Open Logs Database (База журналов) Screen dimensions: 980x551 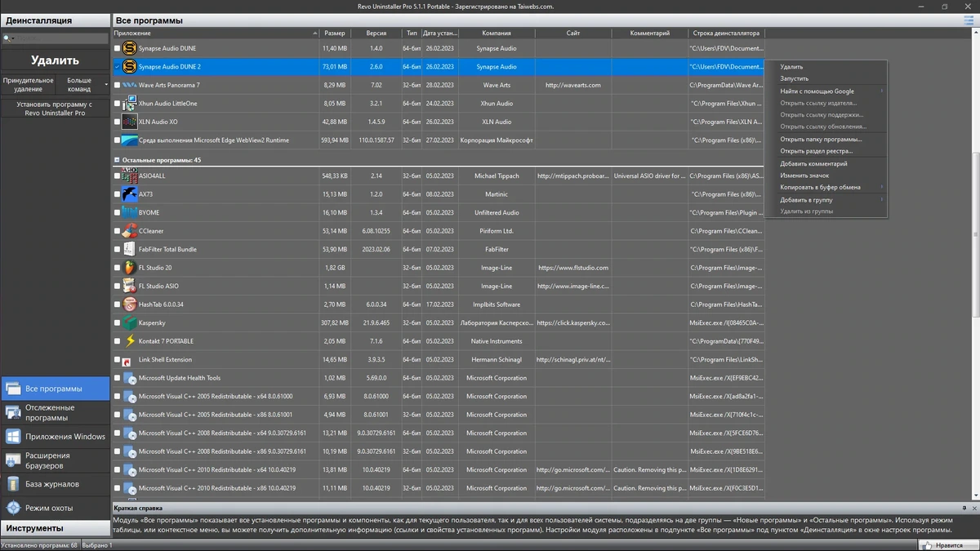tap(55, 484)
